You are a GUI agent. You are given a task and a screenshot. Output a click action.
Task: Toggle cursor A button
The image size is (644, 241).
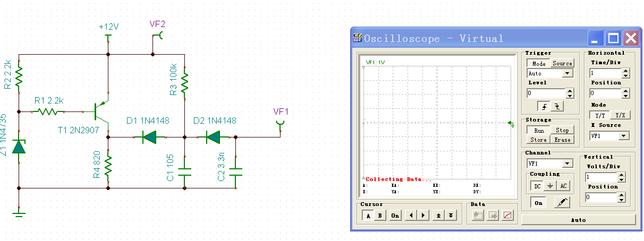pyautogui.click(x=368, y=216)
